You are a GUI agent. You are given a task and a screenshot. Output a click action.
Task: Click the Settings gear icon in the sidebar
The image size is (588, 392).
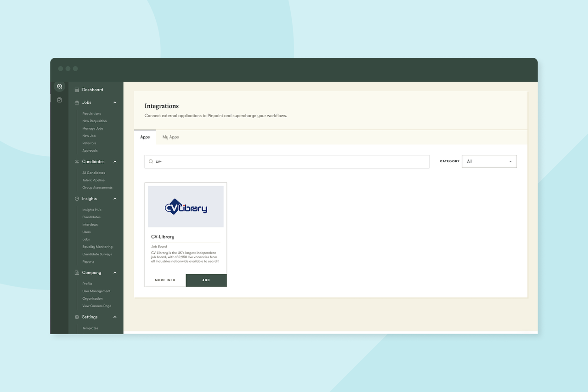click(x=76, y=317)
